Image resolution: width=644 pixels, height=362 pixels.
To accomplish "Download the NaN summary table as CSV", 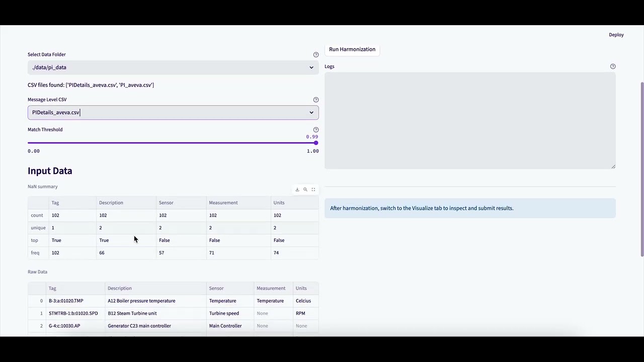I will click(x=297, y=190).
